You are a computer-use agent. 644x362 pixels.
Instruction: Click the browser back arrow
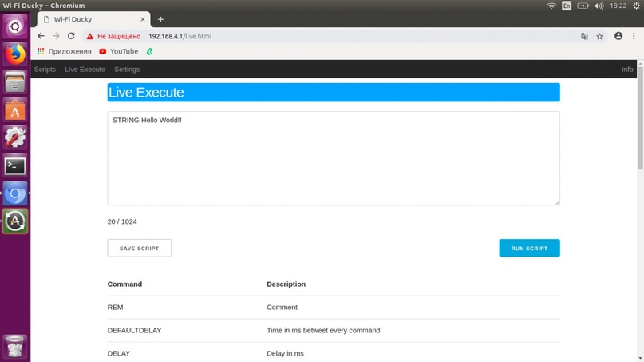(x=41, y=36)
